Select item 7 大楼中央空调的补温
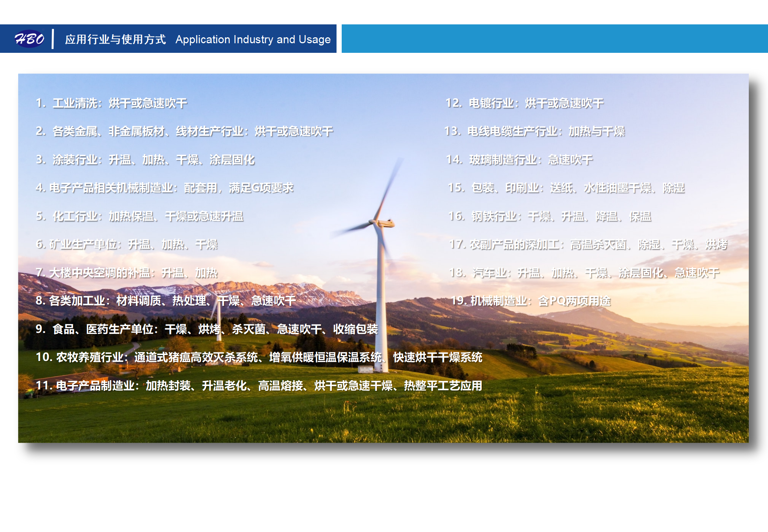Viewport: 768px width, 532px height. [127, 274]
